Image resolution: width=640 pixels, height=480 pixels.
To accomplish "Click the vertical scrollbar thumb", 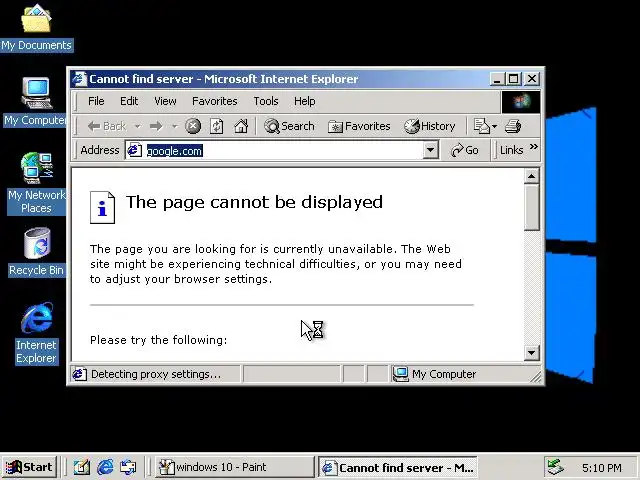I will tap(531, 207).
